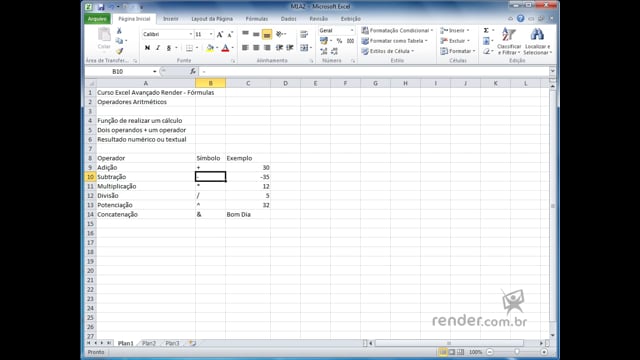
Task: Switch to the Plan2 sheet tab
Action: click(x=149, y=343)
